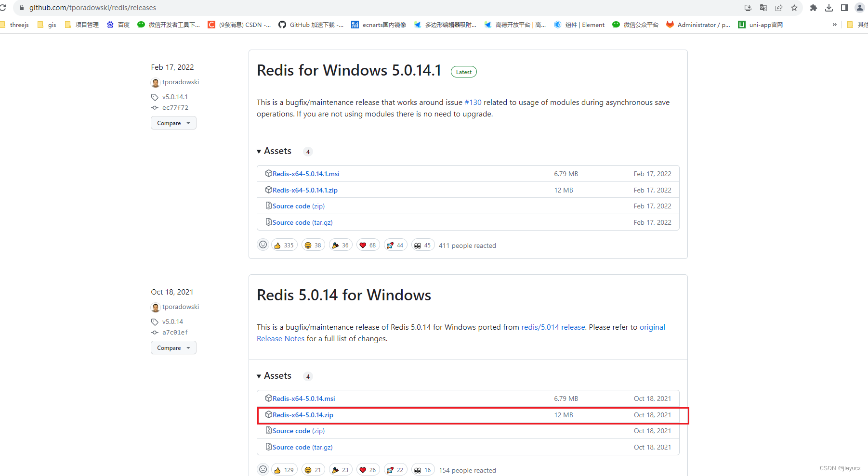Open Compare dropdown for v5.0.14.1 release

point(173,123)
